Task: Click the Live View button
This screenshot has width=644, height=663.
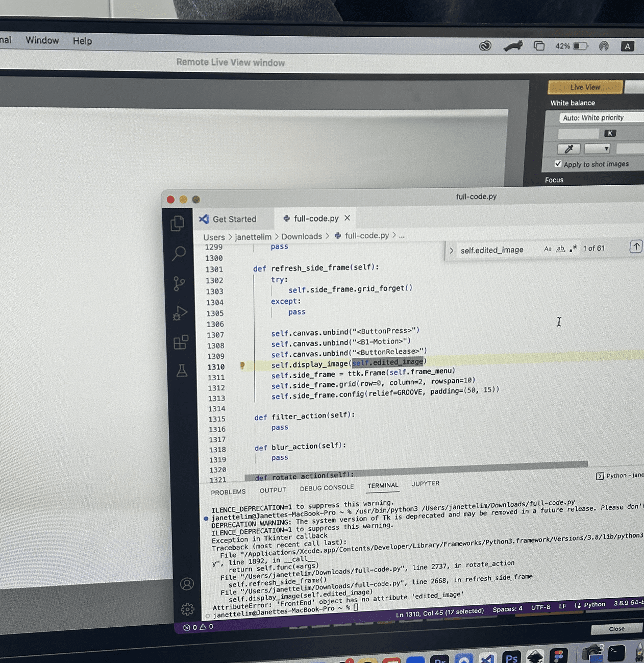Action: coord(585,87)
